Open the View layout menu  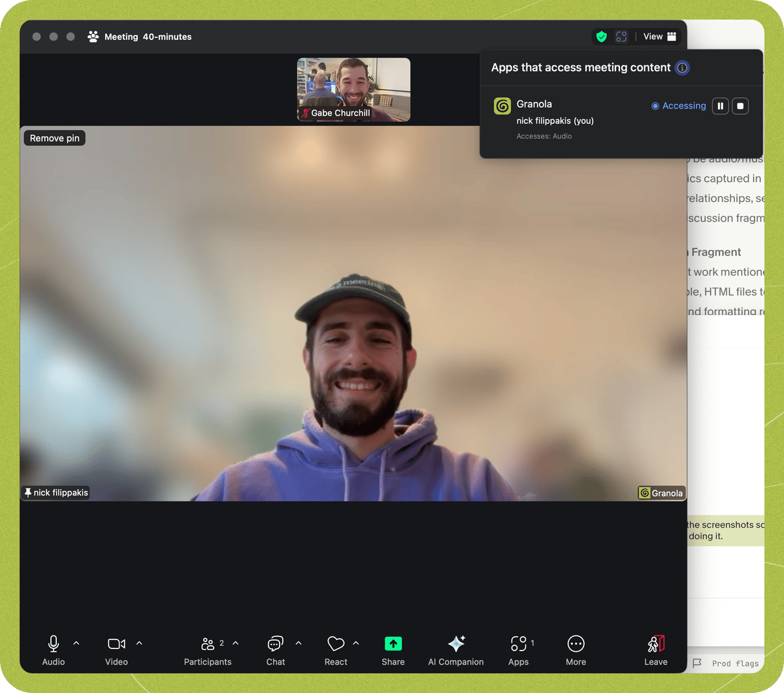[x=660, y=37]
